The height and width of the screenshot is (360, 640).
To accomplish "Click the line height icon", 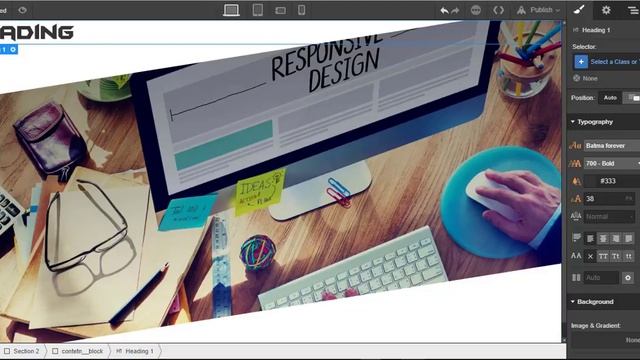I will click(576, 216).
